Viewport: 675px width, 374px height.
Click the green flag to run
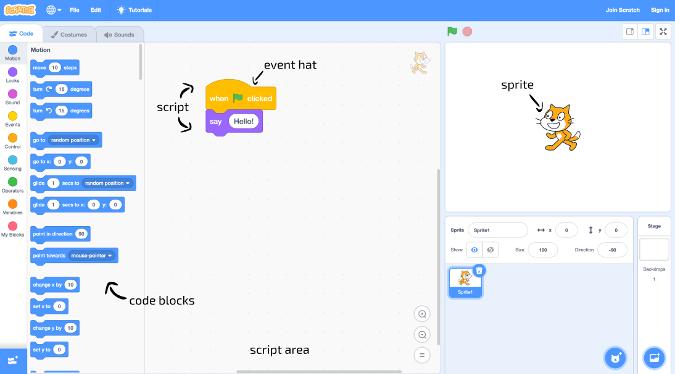tap(452, 31)
